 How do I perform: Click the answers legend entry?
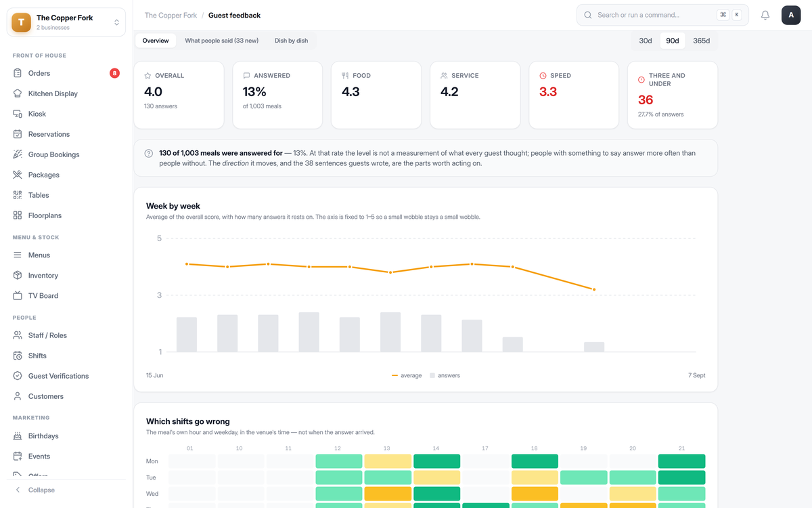(x=445, y=375)
